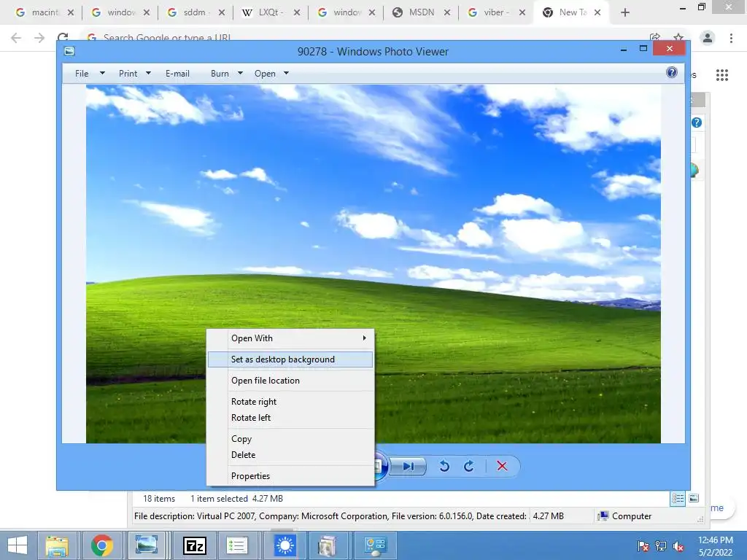Select Photo Viewer taskbar icon
Image resolution: width=747 pixels, height=560 pixels.
click(146, 545)
